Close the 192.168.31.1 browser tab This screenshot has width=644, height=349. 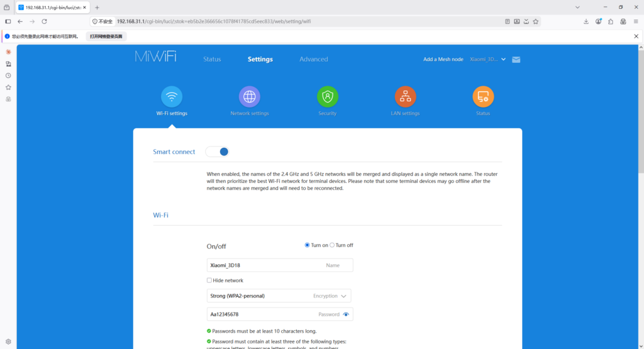pyautogui.click(x=85, y=8)
